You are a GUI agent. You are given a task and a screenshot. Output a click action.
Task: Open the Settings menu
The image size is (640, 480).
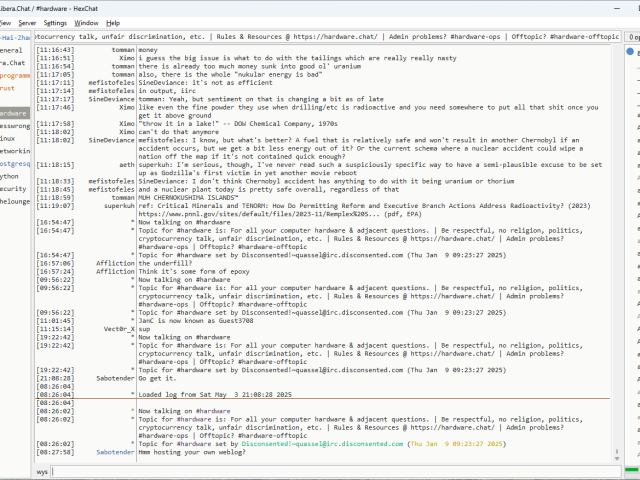click(55, 22)
